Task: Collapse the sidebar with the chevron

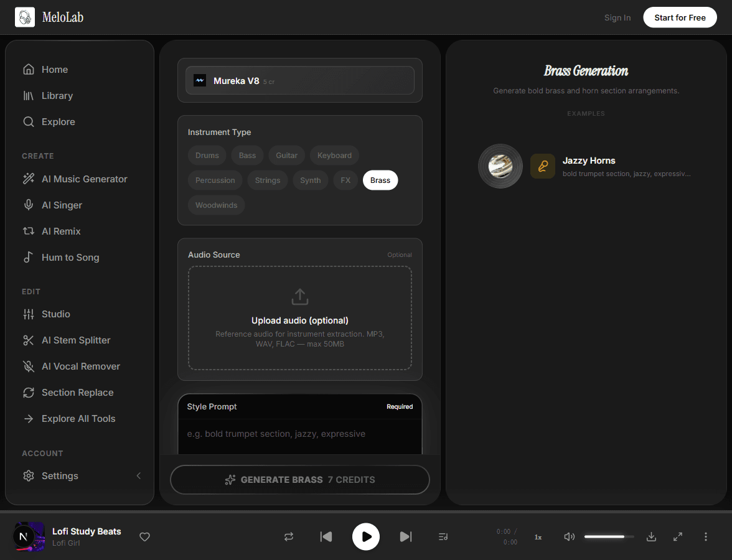Action: (139, 476)
